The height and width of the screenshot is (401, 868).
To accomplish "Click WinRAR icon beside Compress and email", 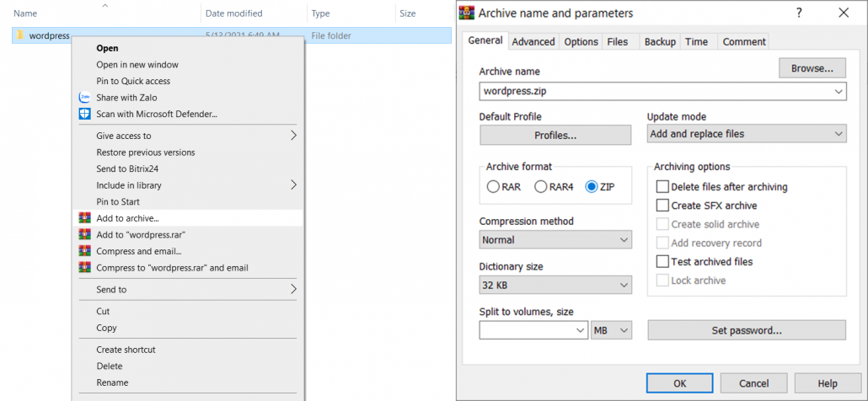I will click(x=84, y=251).
